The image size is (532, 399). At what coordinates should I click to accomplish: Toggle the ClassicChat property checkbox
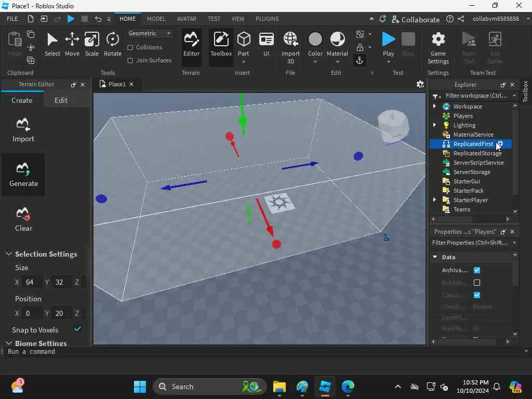point(477,295)
